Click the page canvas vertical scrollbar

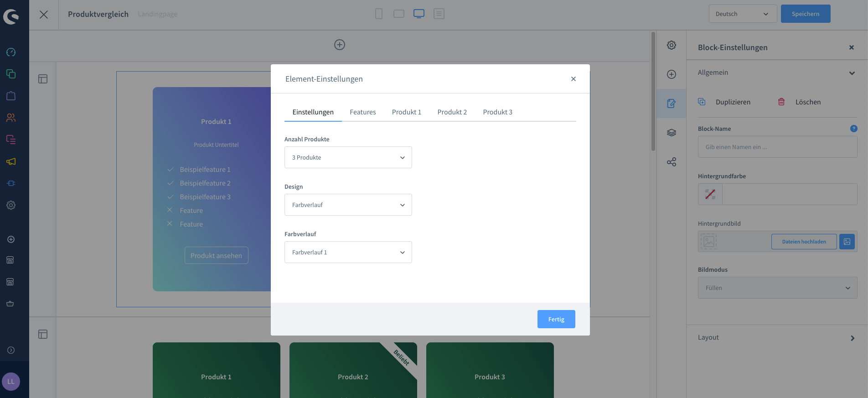point(653,91)
